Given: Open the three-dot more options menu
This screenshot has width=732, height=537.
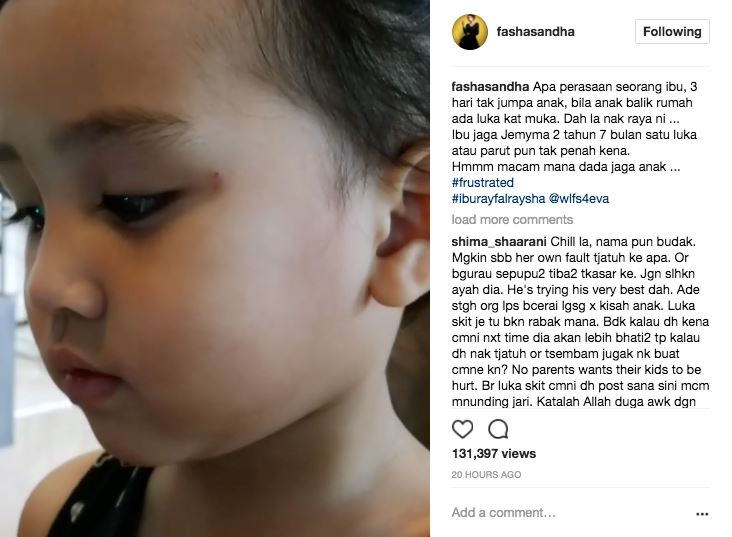Looking at the screenshot, I should (x=702, y=514).
